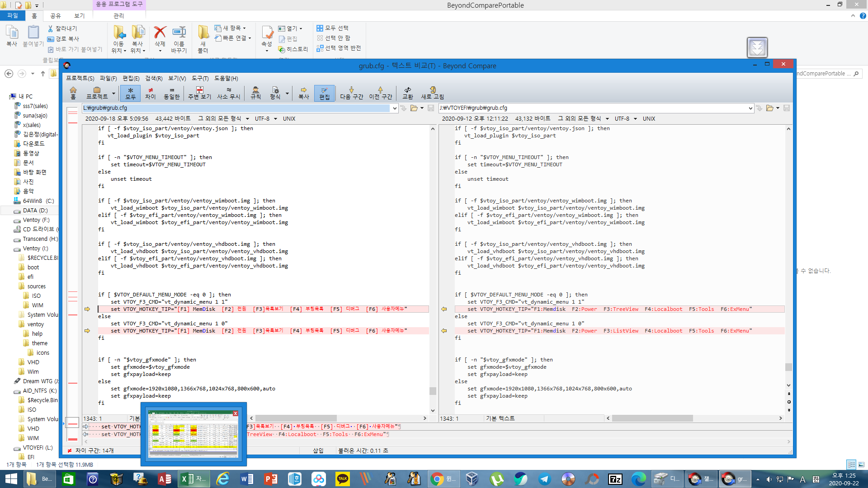Expand the left file path history dropdown

tap(395, 108)
